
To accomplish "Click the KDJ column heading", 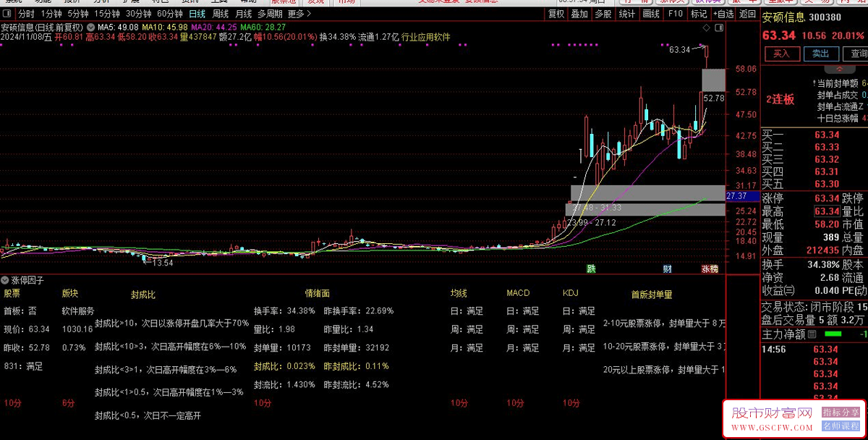I will click(571, 293).
